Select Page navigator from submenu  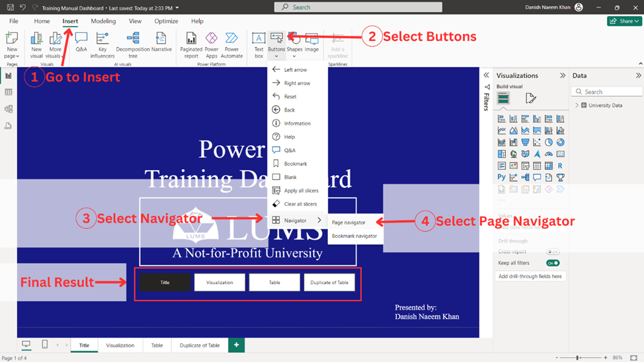(x=355, y=223)
